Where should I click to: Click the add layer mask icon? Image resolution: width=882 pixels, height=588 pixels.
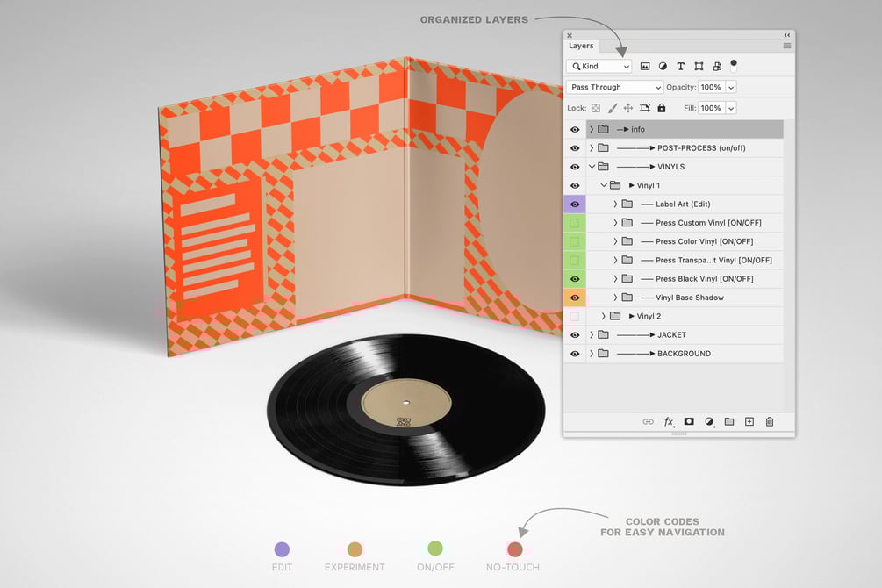pos(689,421)
